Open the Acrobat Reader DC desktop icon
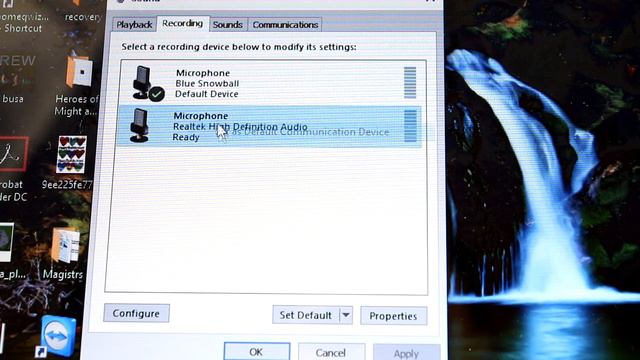This screenshot has height=360, width=640. tap(13, 154)
